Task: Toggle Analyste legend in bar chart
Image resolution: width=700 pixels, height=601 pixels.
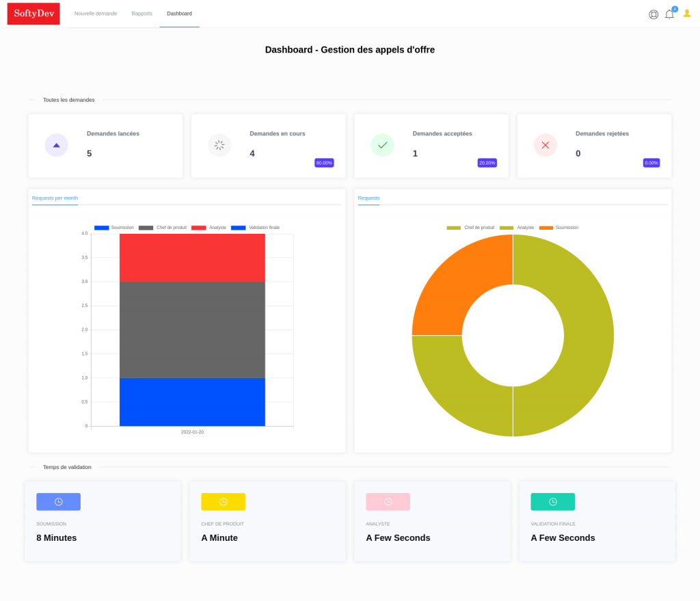Action: coord(209,228)
